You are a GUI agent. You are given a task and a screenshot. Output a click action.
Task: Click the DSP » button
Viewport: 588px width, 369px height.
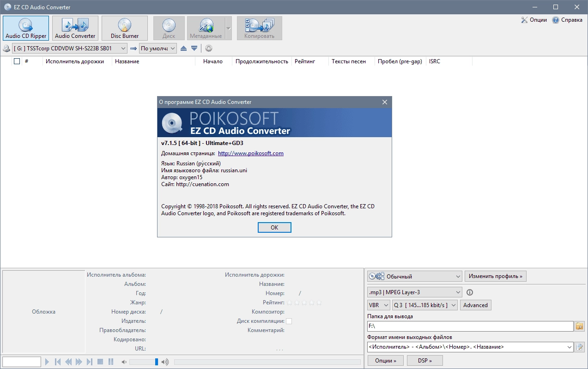click(x=425, y=360)
